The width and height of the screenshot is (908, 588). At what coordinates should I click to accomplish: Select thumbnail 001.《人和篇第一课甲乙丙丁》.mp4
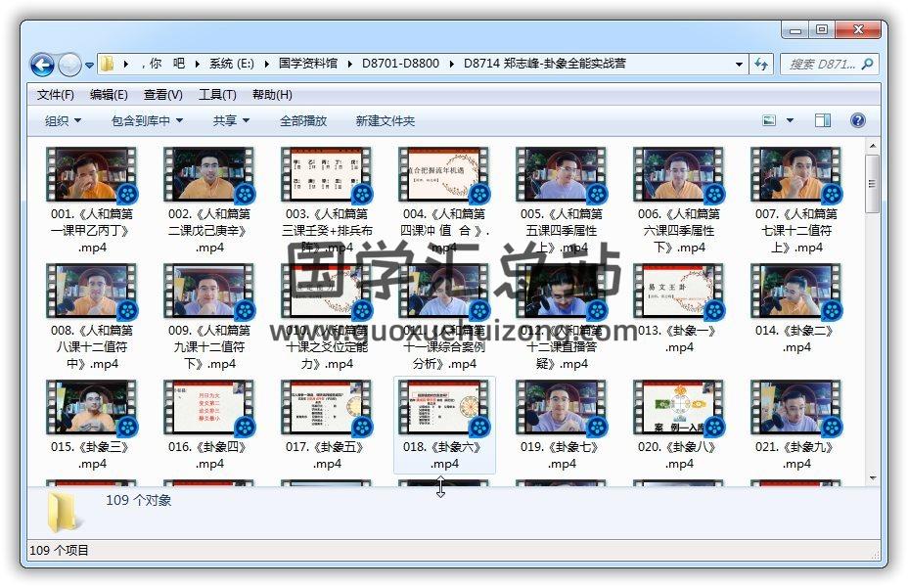tap(92, 174)
